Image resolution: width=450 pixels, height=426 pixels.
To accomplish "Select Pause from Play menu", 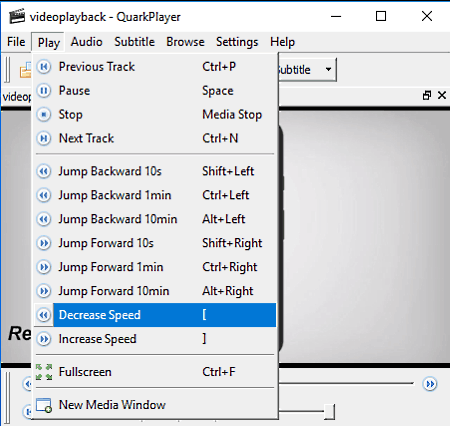I will tap(155, 91).
